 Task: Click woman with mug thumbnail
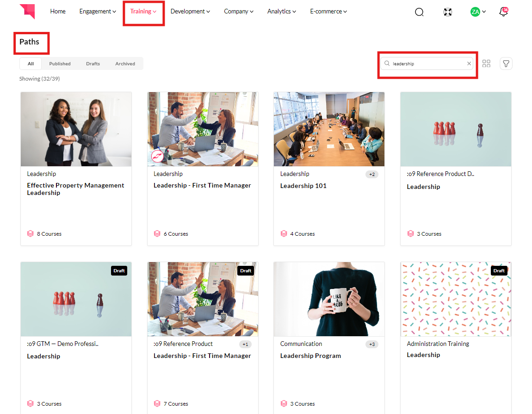[x=329, y=299]
